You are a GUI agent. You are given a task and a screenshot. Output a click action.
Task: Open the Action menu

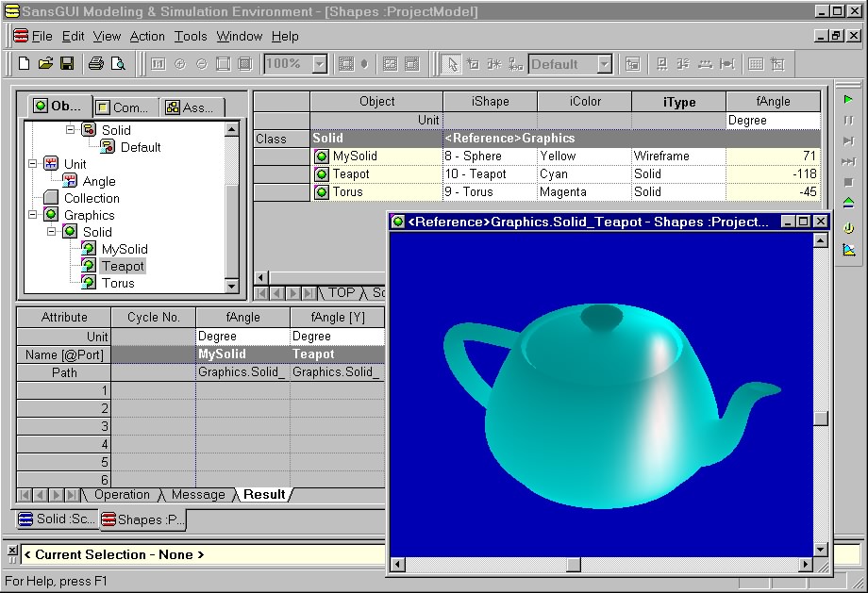pyautogui.click(x=147, y=36)
